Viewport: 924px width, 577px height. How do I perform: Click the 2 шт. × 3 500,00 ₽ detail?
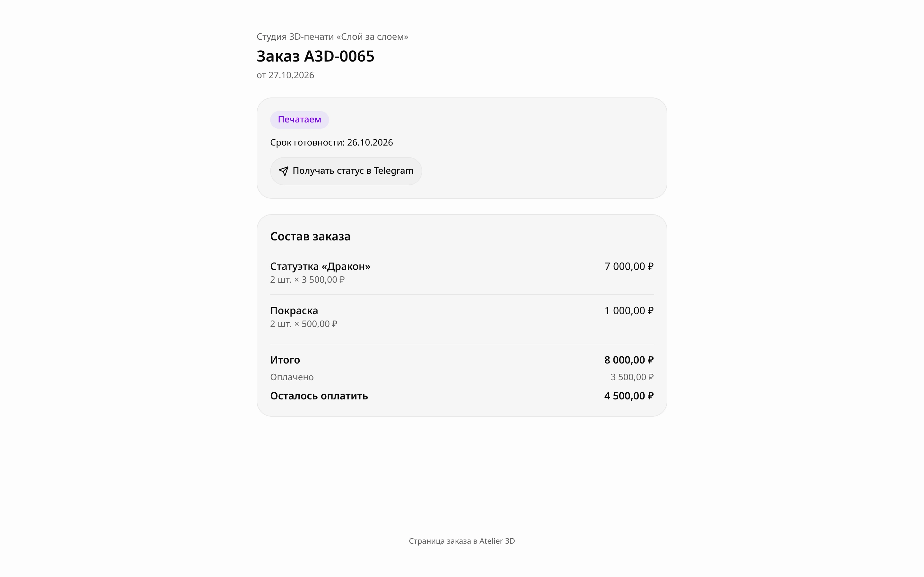pyautogui.click(x=307, y=280)
